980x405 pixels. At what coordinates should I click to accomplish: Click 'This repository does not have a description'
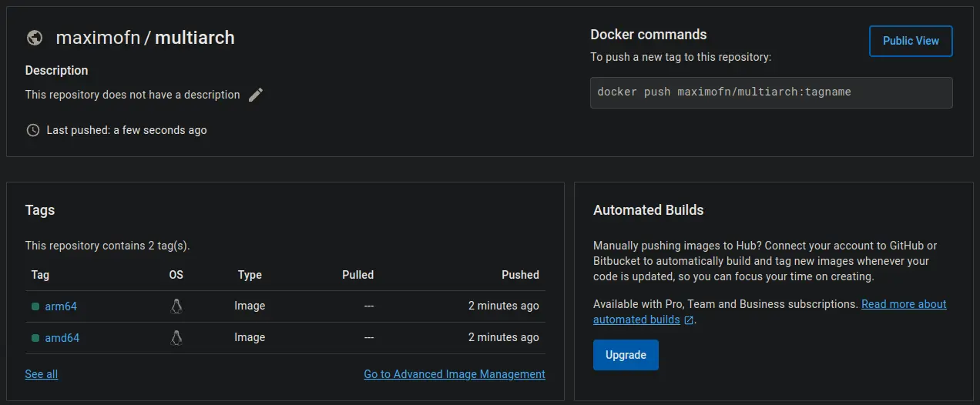pos(133,95)
